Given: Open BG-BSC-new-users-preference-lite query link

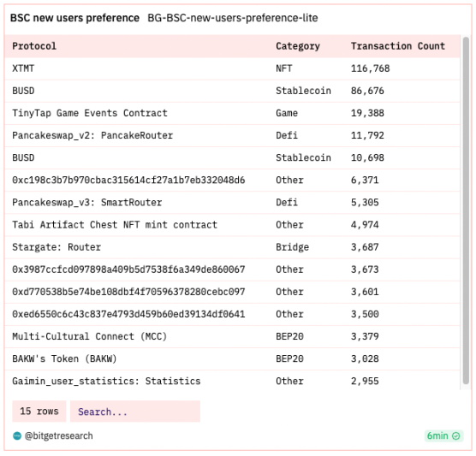Looking at the screenshot, I should pyautogui.click(x=233, y=18).
